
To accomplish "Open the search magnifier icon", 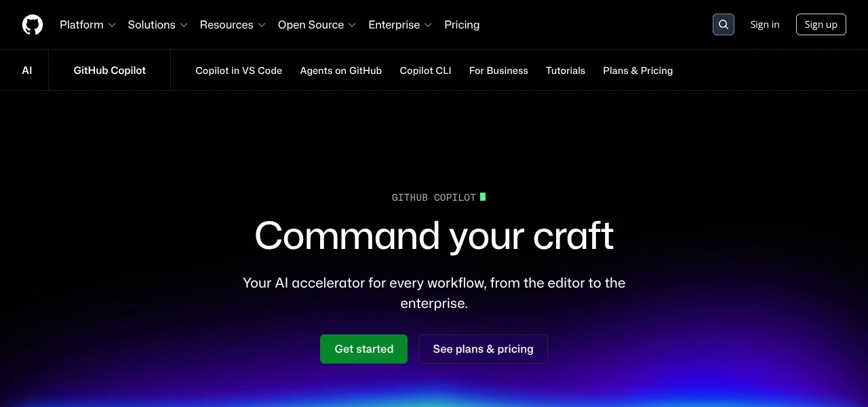I will coord(724,24).
